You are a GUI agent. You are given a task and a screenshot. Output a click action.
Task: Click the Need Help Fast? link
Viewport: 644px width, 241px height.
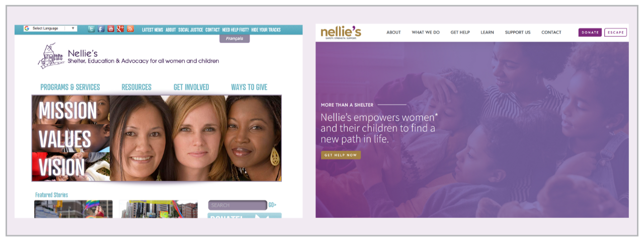pyautogui.click(x=235, y=30)
